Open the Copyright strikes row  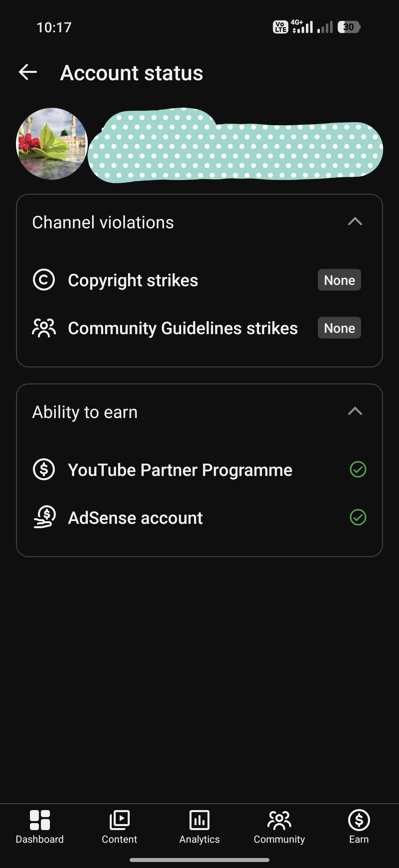tap(199, 280)
